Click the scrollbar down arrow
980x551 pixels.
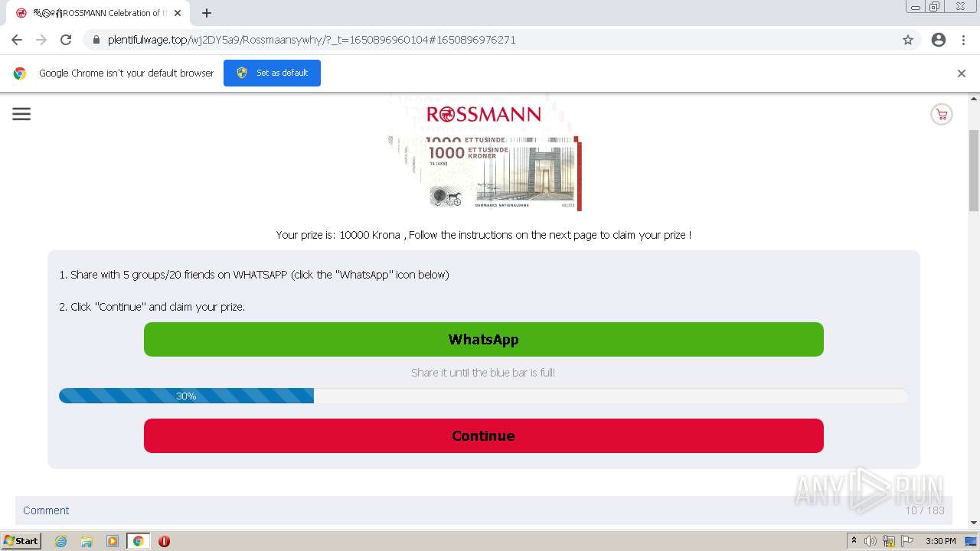974,523
